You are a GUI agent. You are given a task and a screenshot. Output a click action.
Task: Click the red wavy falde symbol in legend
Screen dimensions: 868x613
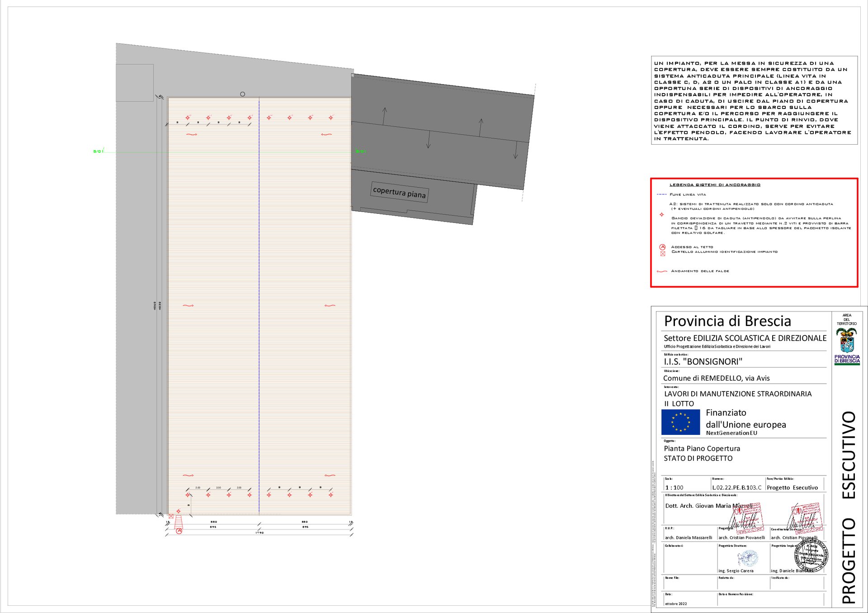662,271
